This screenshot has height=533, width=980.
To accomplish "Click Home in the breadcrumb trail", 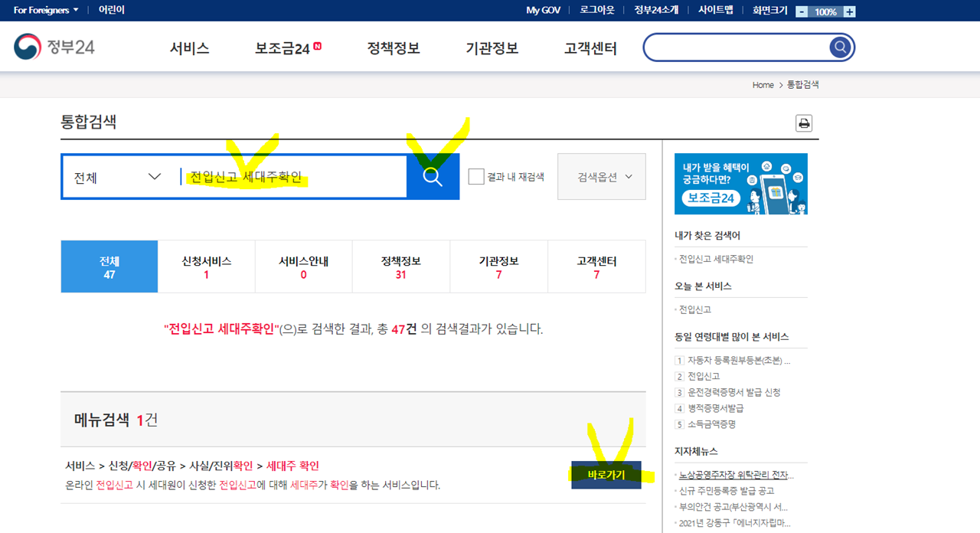I will (x=763, y=85).
